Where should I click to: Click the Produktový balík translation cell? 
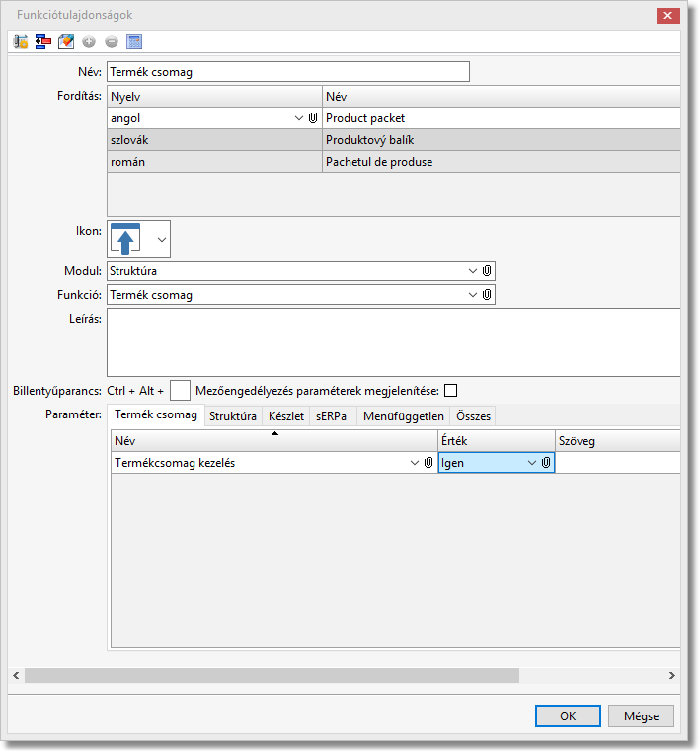pyautogui.click(x=502, y=140)
